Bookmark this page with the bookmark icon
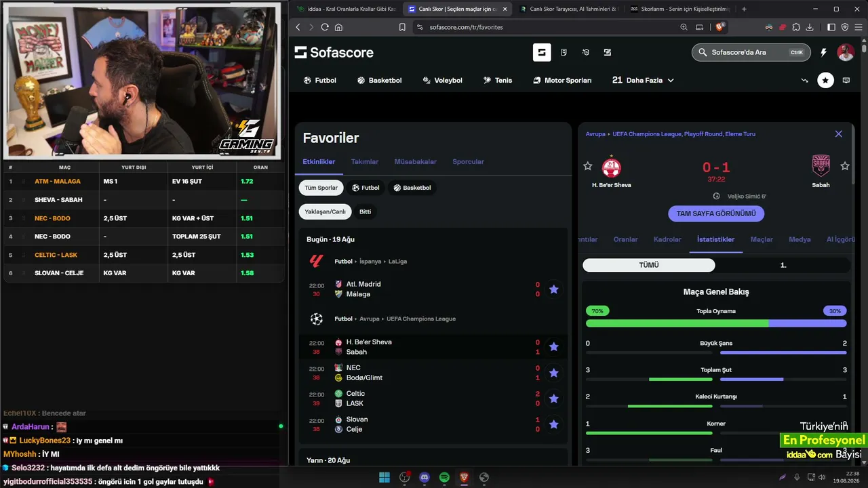Image resolution: width=868 pixels, height=488 pixels. (x=402, y=27)
